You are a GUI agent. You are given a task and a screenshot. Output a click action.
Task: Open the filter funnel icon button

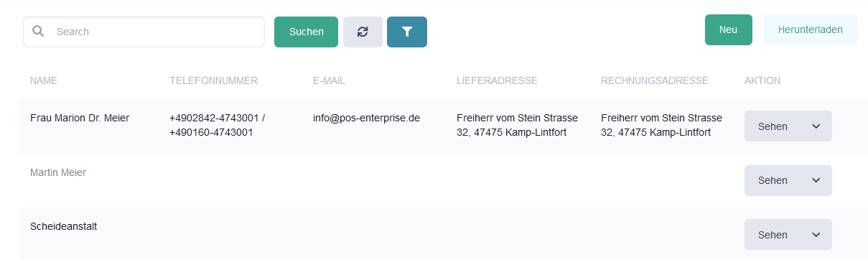[407, 32]
